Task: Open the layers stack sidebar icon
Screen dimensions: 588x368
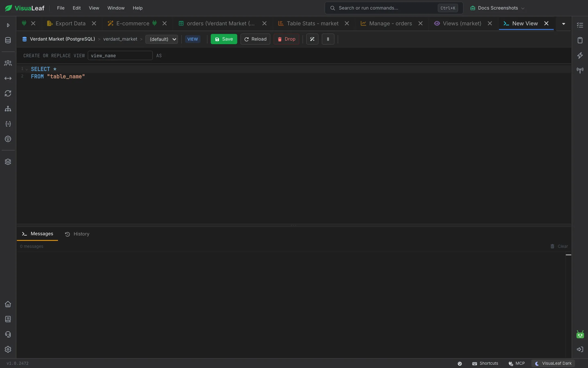Action: [8, 162]
